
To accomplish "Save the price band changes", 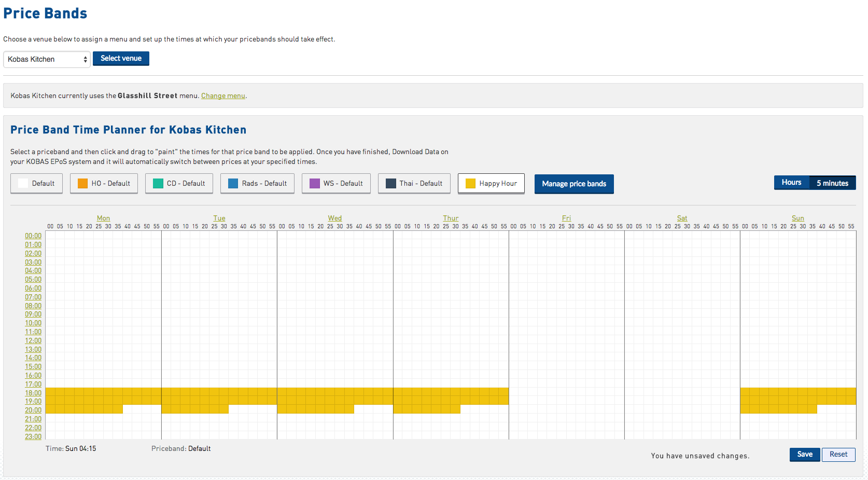I will [x=805, y=455].
